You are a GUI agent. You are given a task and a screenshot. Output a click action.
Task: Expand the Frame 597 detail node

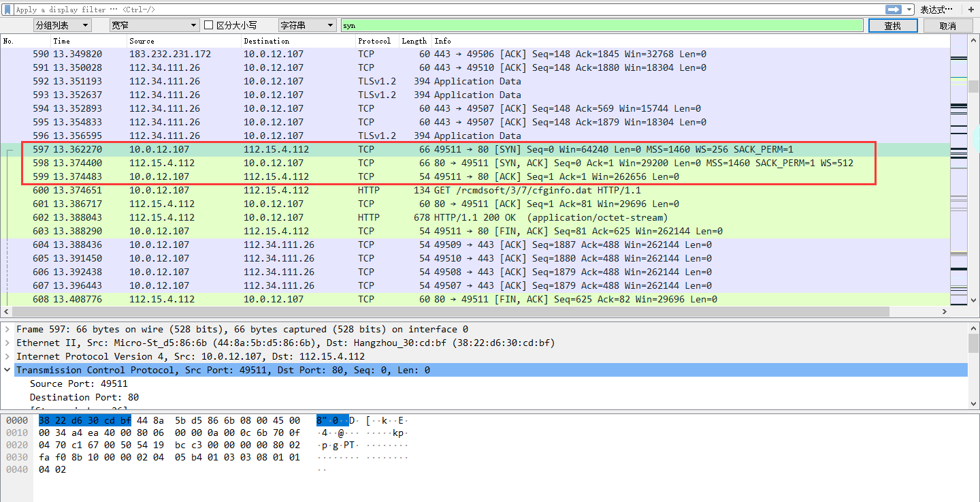tap(7, 329)
